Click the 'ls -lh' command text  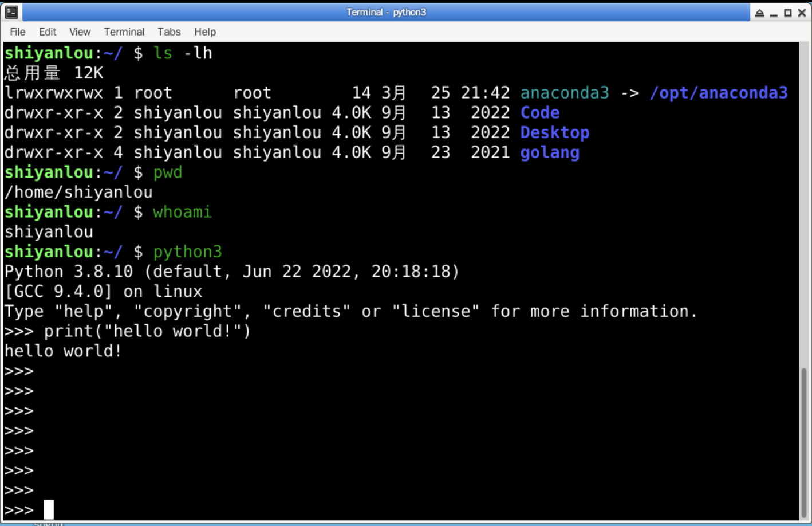(x=183, y=53)
